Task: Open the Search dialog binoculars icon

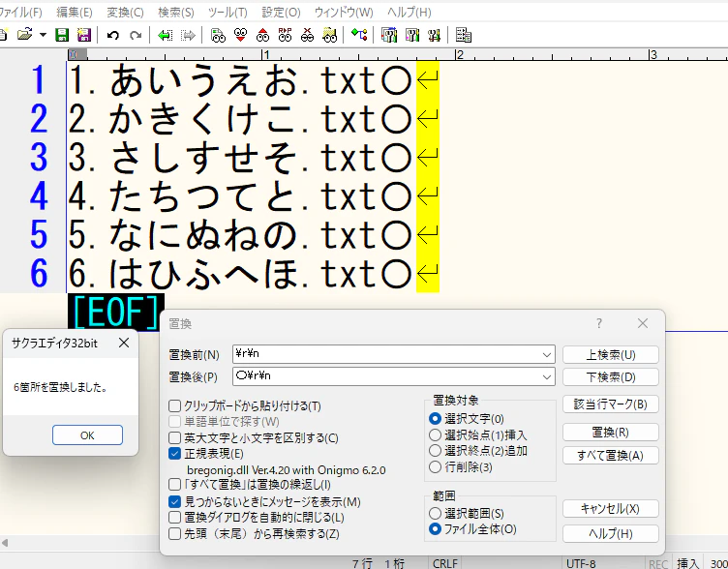Action: point(218,35)
